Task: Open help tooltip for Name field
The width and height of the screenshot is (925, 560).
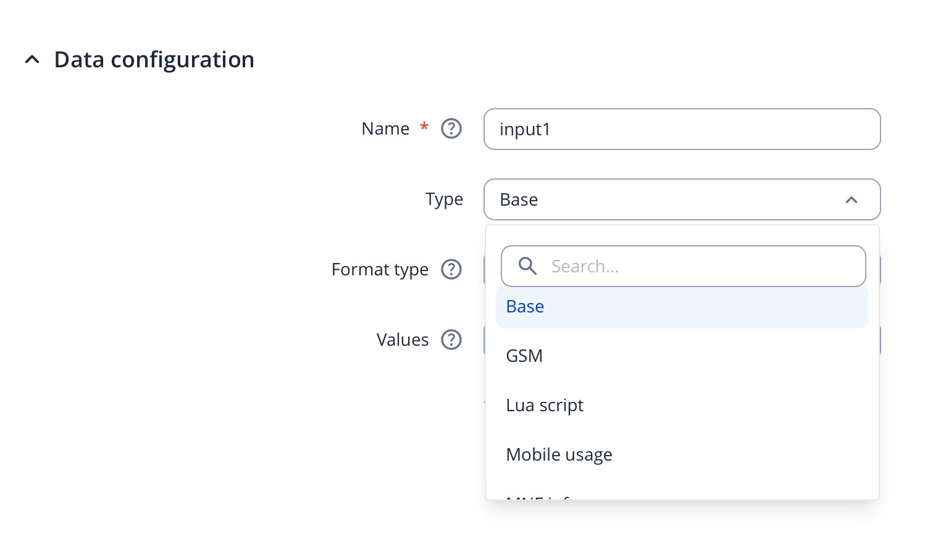Action: [x=451, y=128]
